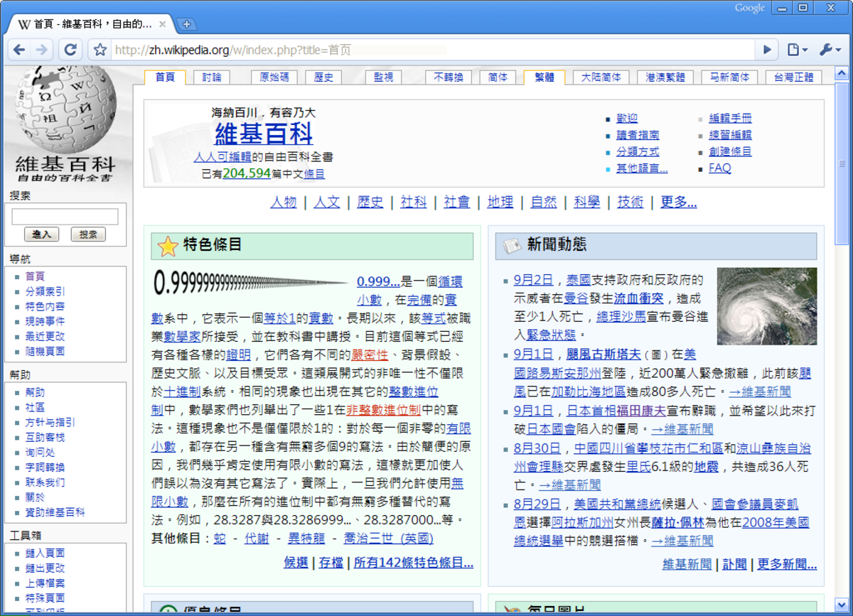Viewport: 853px width, 616px height.
Task: Open the 歡迎 link
Action: (627, 119)
